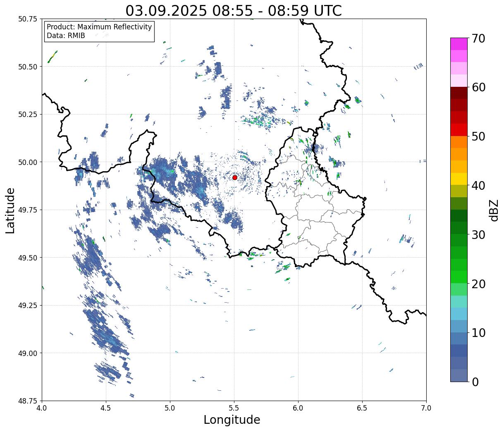Viewport: 504px width, 430px height.
Task: Click latitude tick label 50.75
Action: click(28, 19)
